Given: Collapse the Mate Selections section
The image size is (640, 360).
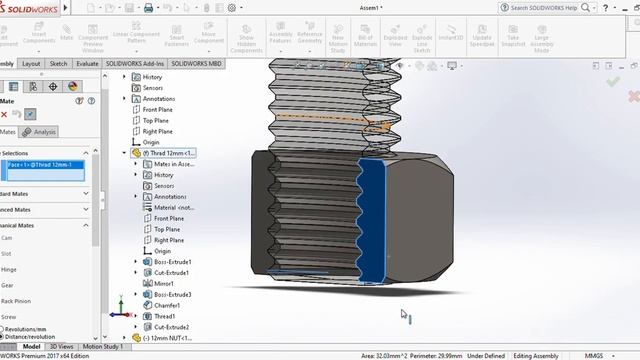Looking at the screenshot, I should [86, 153].
